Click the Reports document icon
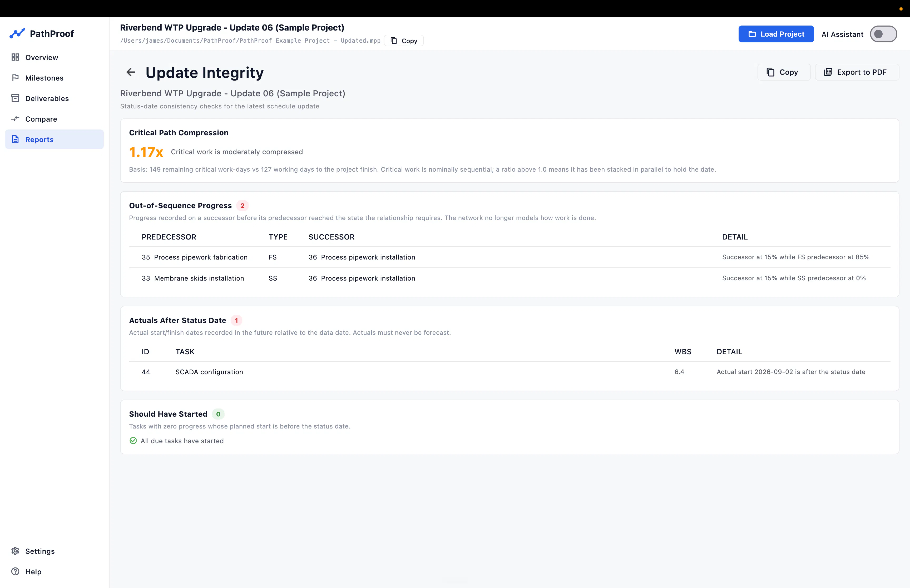Viewport: 910px width, 588px height. click(15, 139)
